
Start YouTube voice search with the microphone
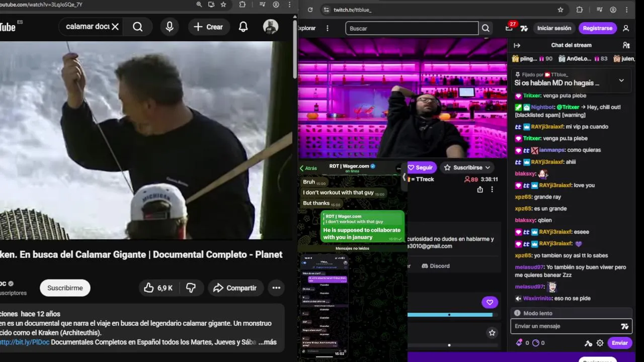coord(170,27)
